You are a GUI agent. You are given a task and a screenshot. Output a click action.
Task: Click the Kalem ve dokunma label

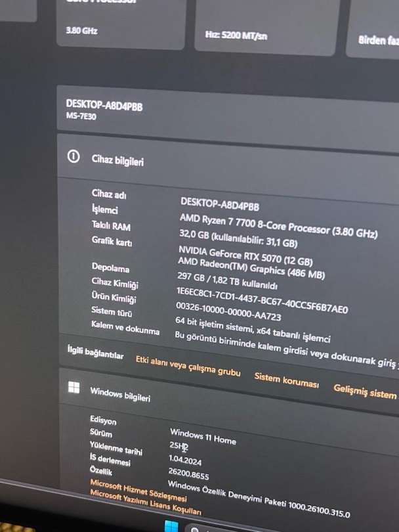pyautogui.click(x=125, y=328)
